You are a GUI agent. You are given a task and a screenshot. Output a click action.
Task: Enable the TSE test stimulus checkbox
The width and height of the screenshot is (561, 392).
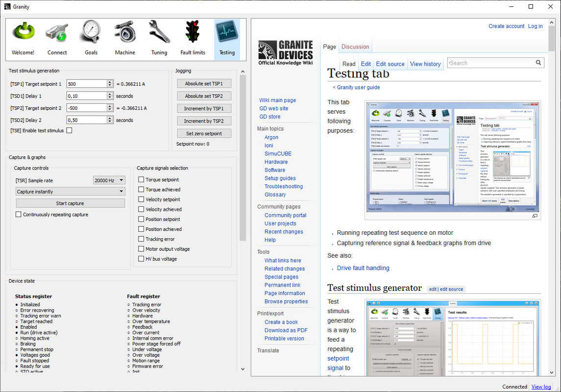(x=70, y=130)
